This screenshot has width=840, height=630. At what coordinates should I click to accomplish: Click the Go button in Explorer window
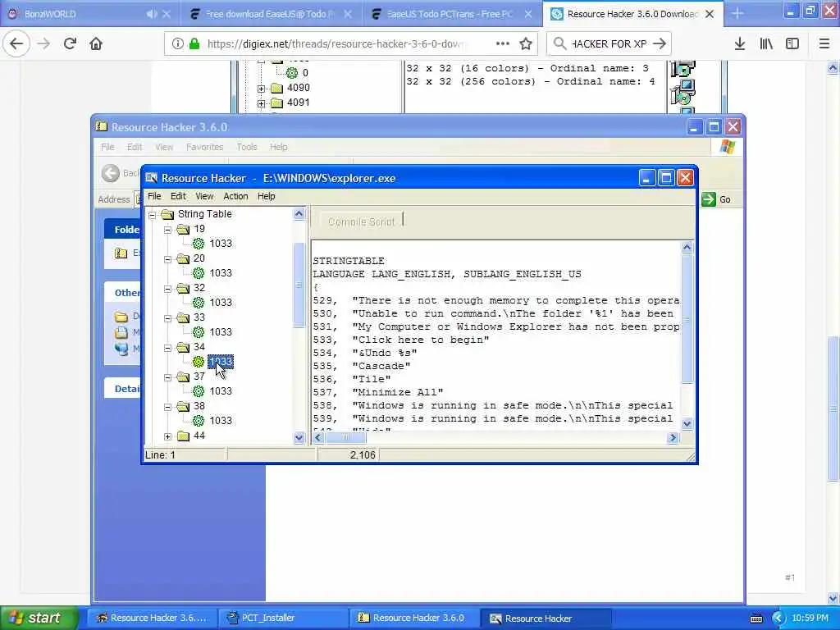pyautogui.click(x=716, y=199)
